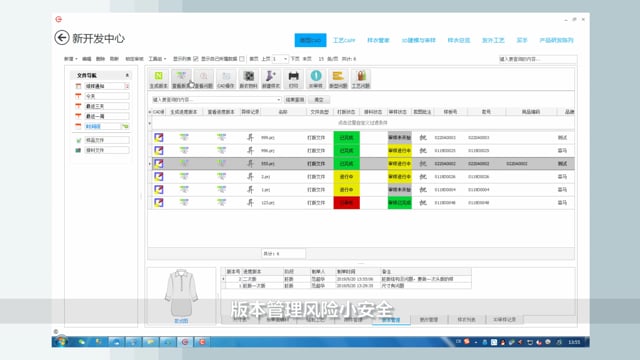Screen dimensions: 640x360
Task: Click the blue exclamation circle toolbar icon
Action: tap(316, 79)
